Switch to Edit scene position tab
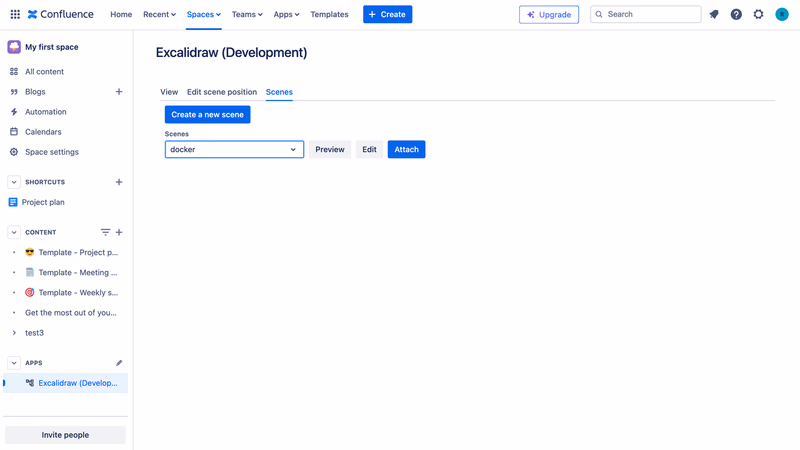The image size is (800, 450). pyautogui.click(x=222, y=92)
